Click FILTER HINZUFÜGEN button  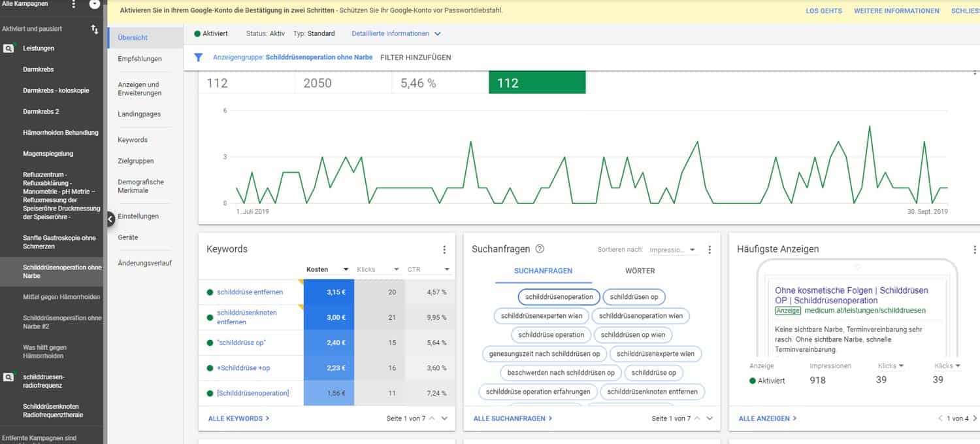(416, 58)
